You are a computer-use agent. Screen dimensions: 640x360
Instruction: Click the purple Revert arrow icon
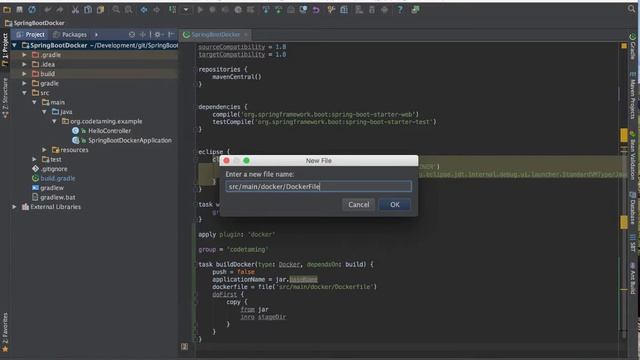[x=316, y=9]
